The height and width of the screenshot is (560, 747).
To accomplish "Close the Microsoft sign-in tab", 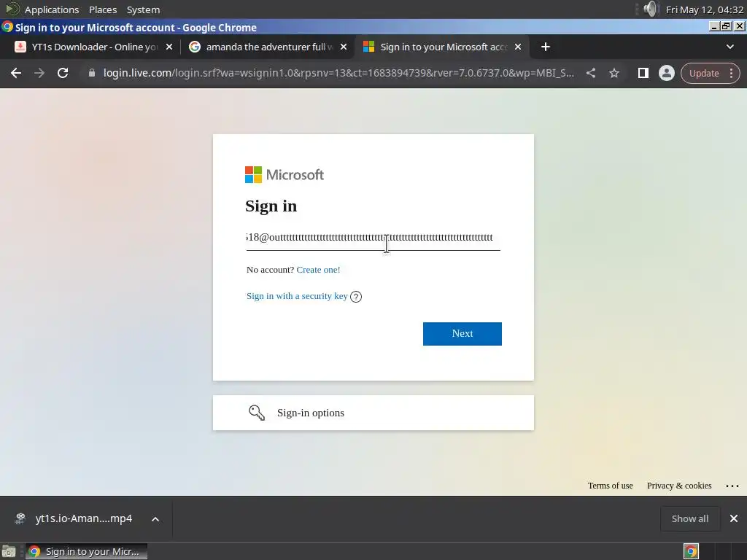I will tap(518, 47).
